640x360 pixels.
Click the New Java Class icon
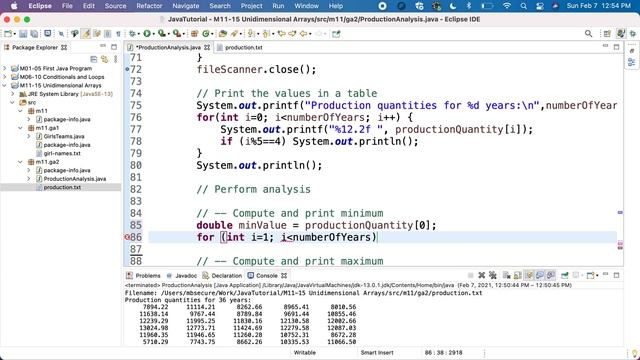click(206, 34)
